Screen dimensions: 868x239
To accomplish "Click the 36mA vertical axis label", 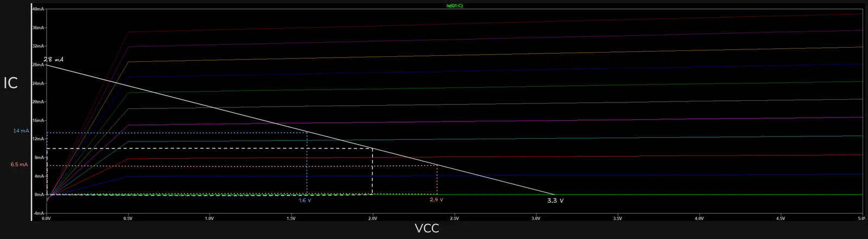I will [x=39, y=28].
